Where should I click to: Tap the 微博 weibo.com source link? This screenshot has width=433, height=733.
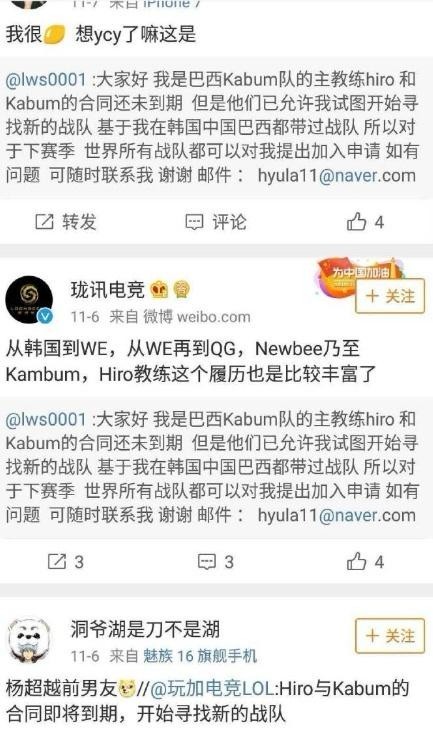point(196,317)
